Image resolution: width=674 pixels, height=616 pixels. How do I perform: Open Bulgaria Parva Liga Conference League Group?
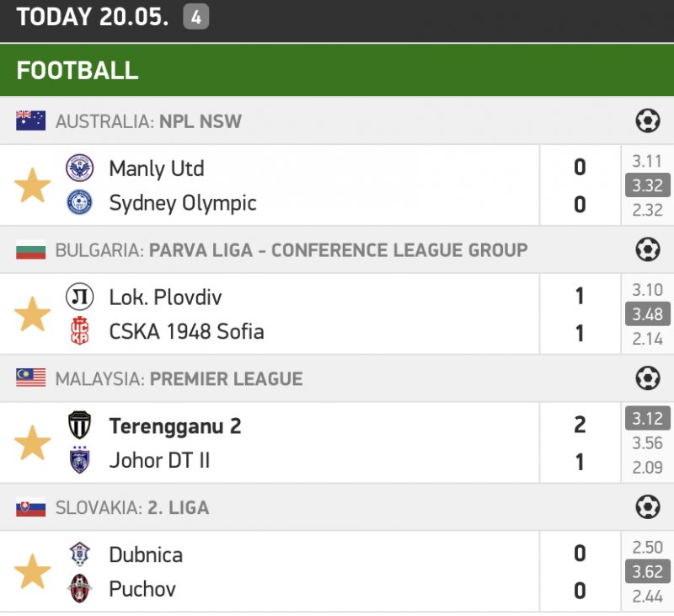[x=291, y=250]
